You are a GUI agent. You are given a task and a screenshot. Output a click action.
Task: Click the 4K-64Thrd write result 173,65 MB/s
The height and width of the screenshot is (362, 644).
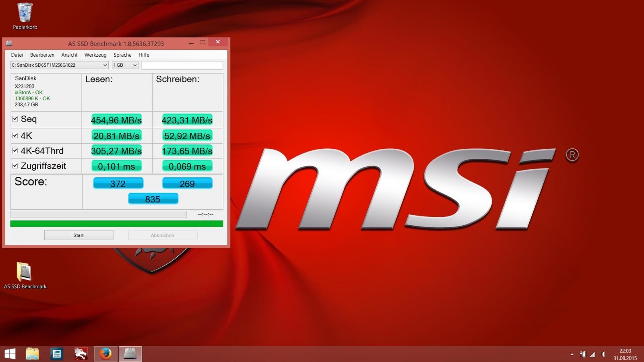pyautogui.click(x=187, y=151)
